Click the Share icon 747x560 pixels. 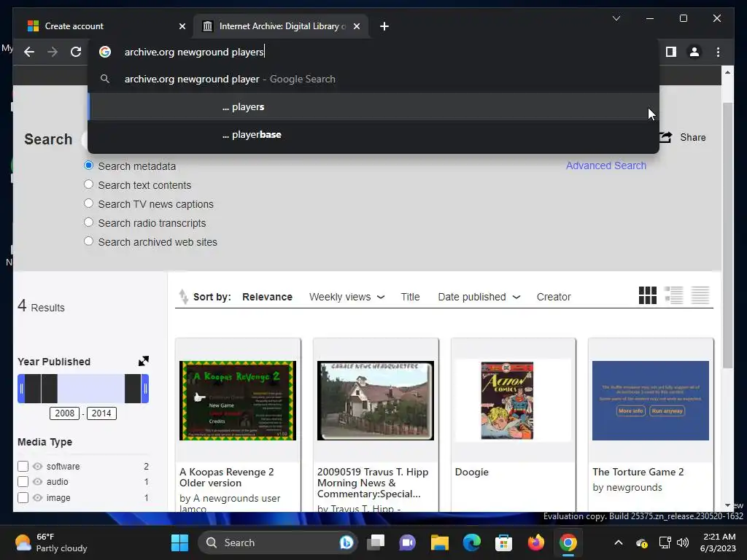[665, 137]
